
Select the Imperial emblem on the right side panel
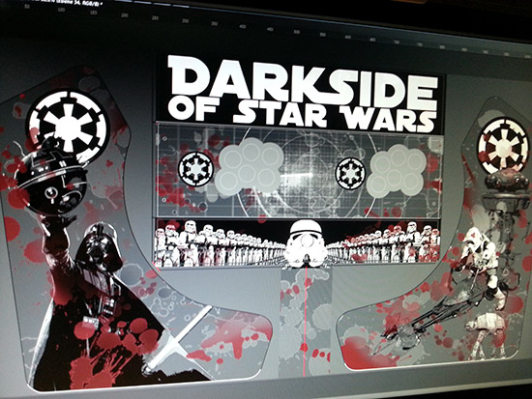(503, 147)
